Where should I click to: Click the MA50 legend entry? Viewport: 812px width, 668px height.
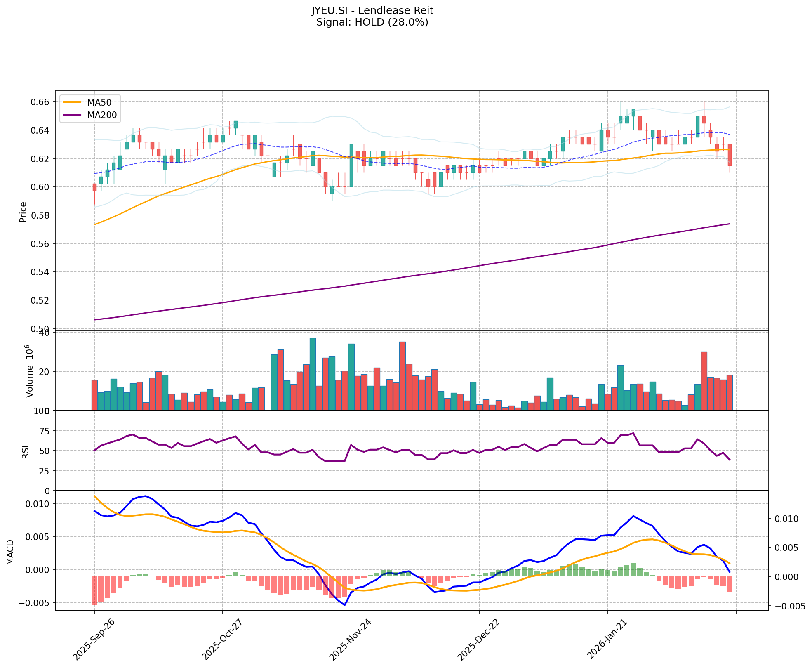click(x=99, y=102)
